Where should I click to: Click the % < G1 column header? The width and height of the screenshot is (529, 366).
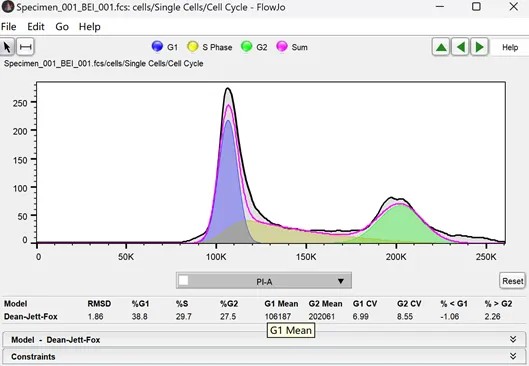click(x=454, y=304)
